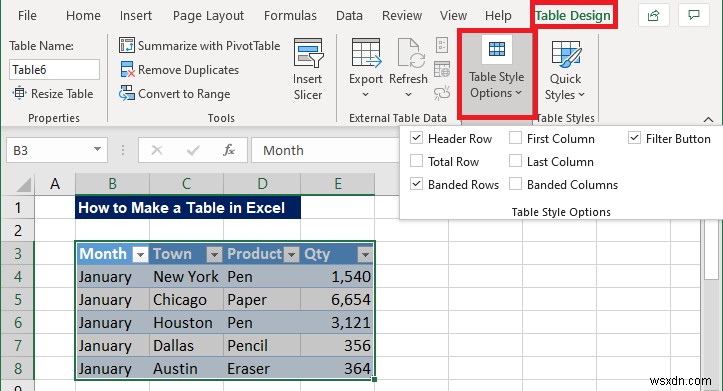Click the Insert Function fx icon
Screen dimensions: 723x391
coord(229,150)
